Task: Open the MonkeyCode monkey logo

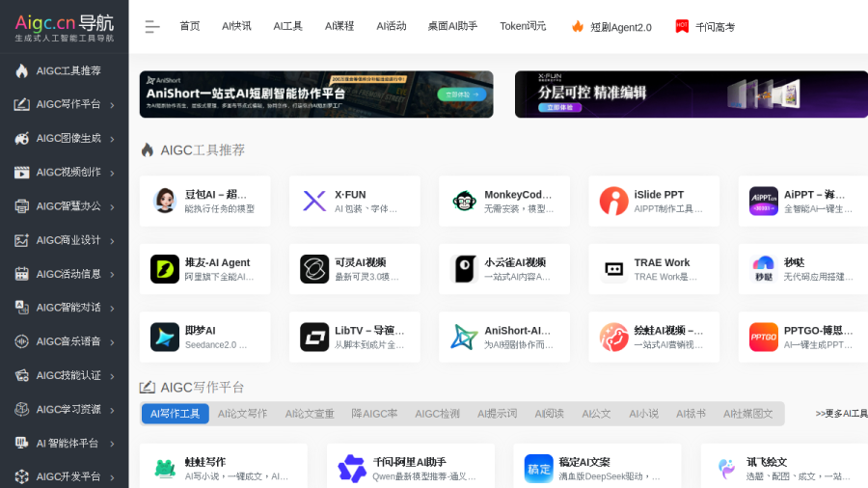Action: (x=465, y=201)
